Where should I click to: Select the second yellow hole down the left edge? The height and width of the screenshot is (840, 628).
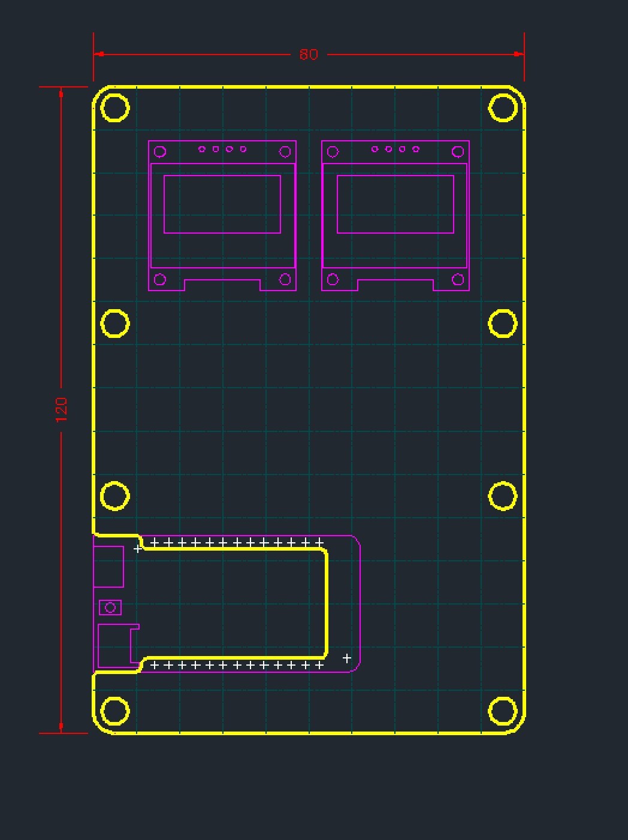click(x=115, y=324)
